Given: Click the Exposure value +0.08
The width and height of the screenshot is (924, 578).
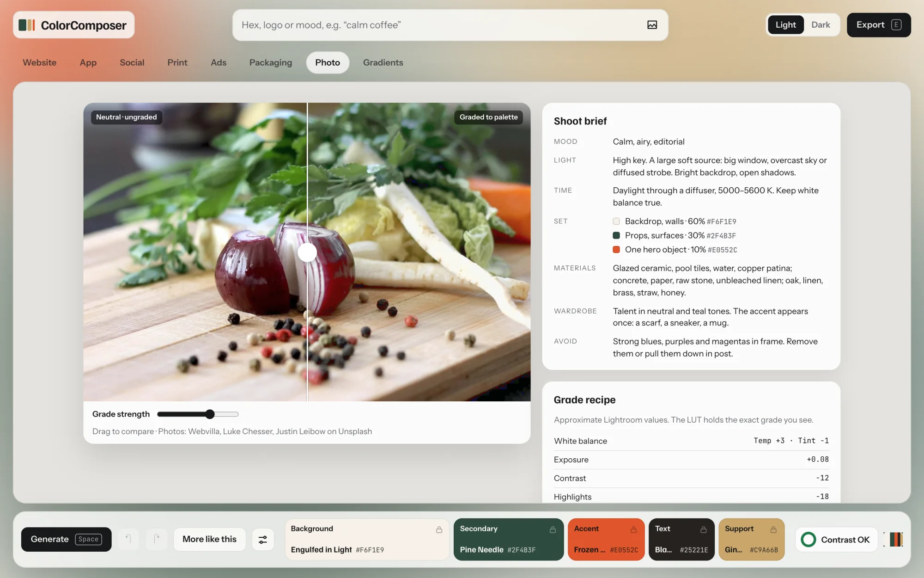Looking at the screenshot, I should (818, 459).
